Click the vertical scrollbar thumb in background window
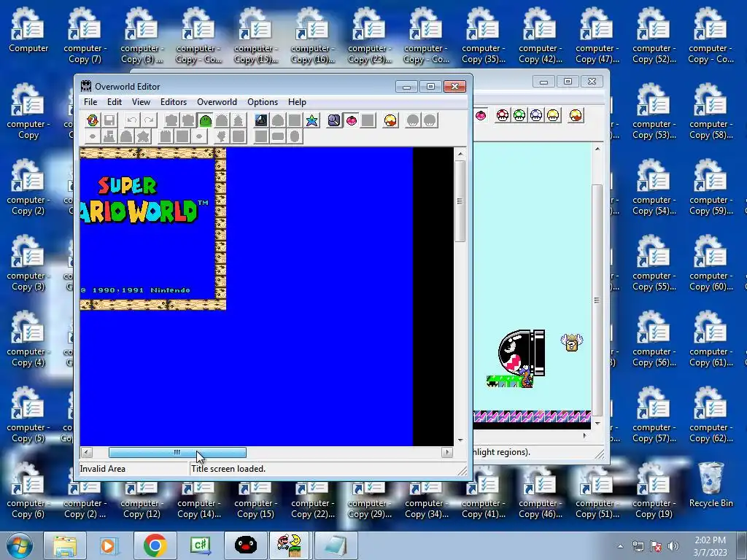 (597, 300)
